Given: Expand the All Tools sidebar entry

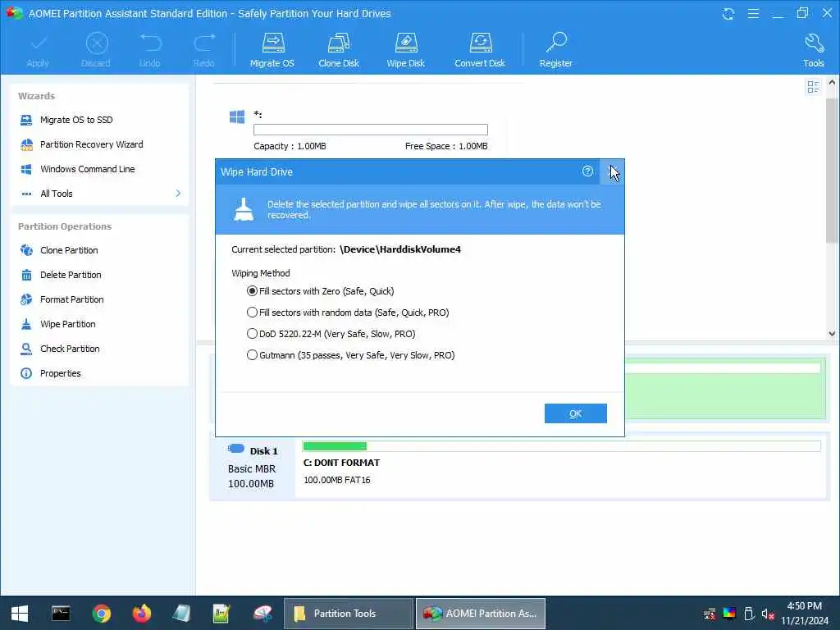Looking at the screenshot, I should [x=99, y=194].
